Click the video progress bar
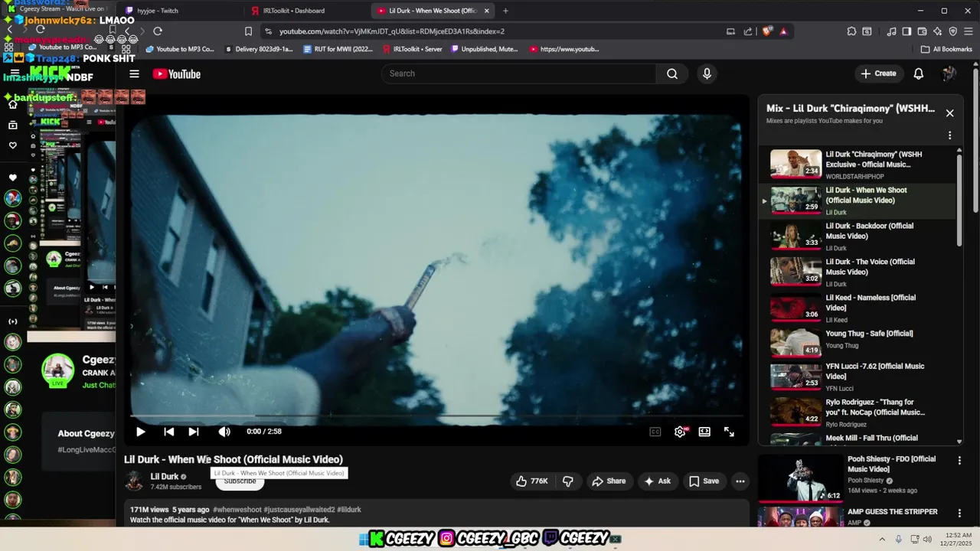The height and width of the screenshot is (551, 980). click(x=436, y=416)
